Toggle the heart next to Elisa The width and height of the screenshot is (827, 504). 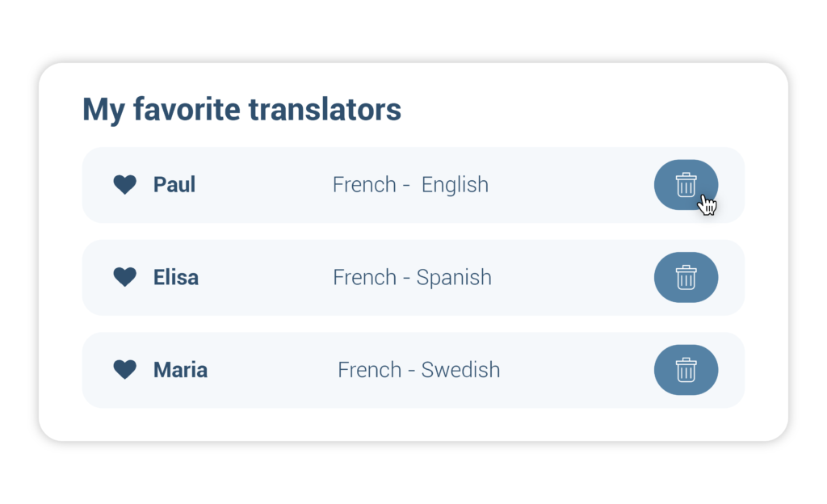tap(125, 277)
